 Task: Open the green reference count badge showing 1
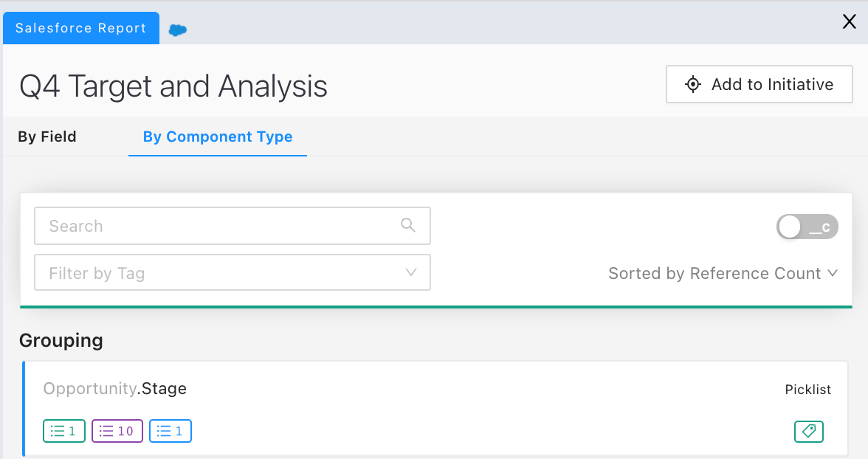point(64,431)
